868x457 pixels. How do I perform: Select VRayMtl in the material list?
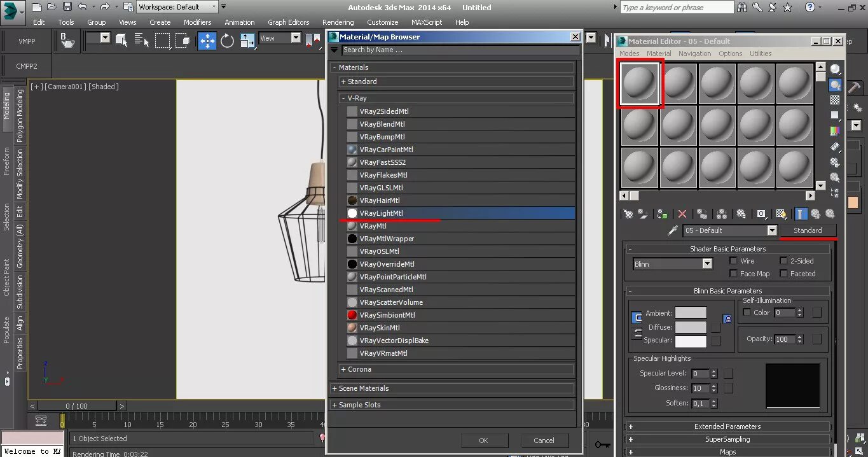click(x=460, y=226)
